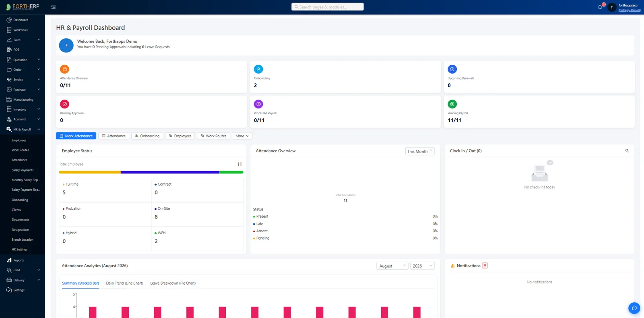
Task: Toggle the sidebar hamburger menu icon
Action: [x=54, y=7]
